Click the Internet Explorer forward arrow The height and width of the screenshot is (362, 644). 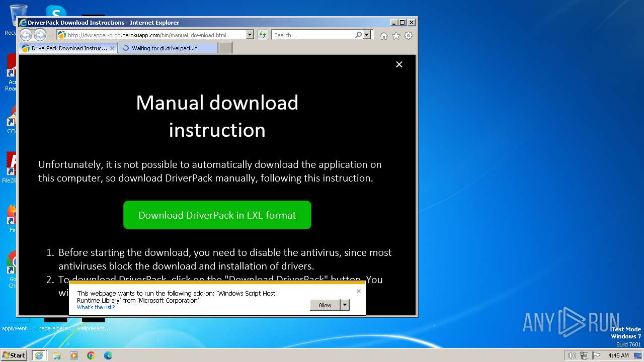click(40, 35)
